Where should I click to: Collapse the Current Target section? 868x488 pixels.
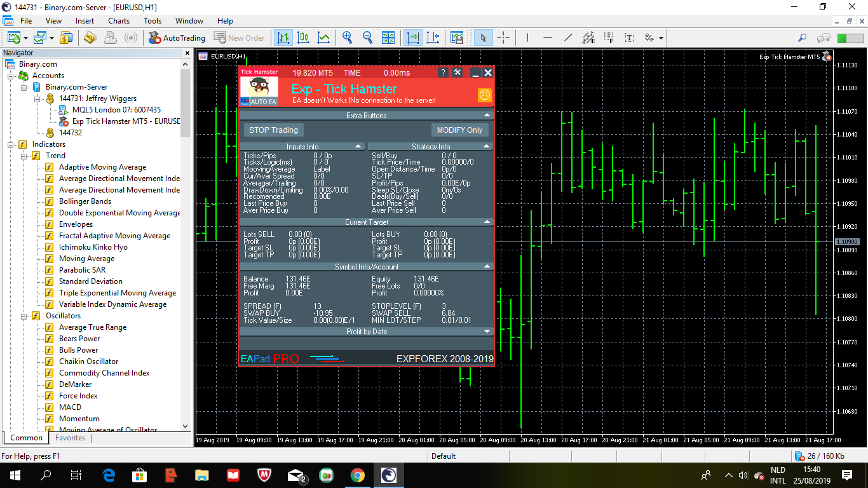pyautogui.click(x=487, y=222)
